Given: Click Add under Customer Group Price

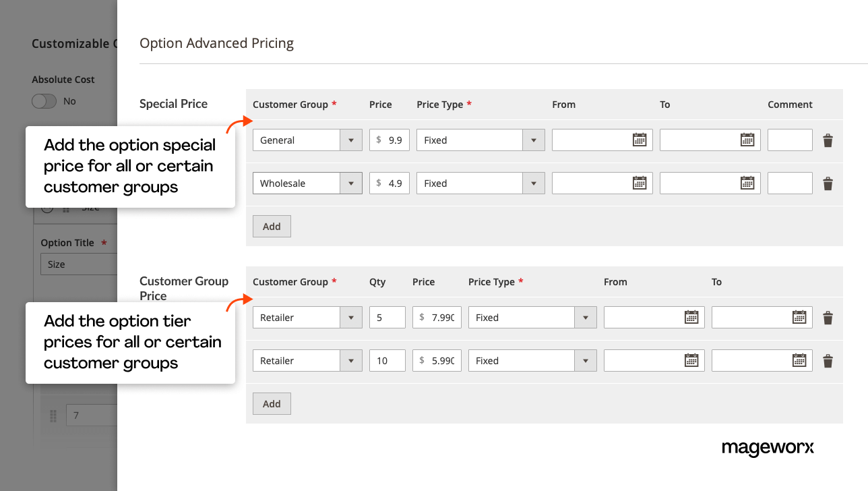Looking at the screenshot, I should [x=272, y=403].
